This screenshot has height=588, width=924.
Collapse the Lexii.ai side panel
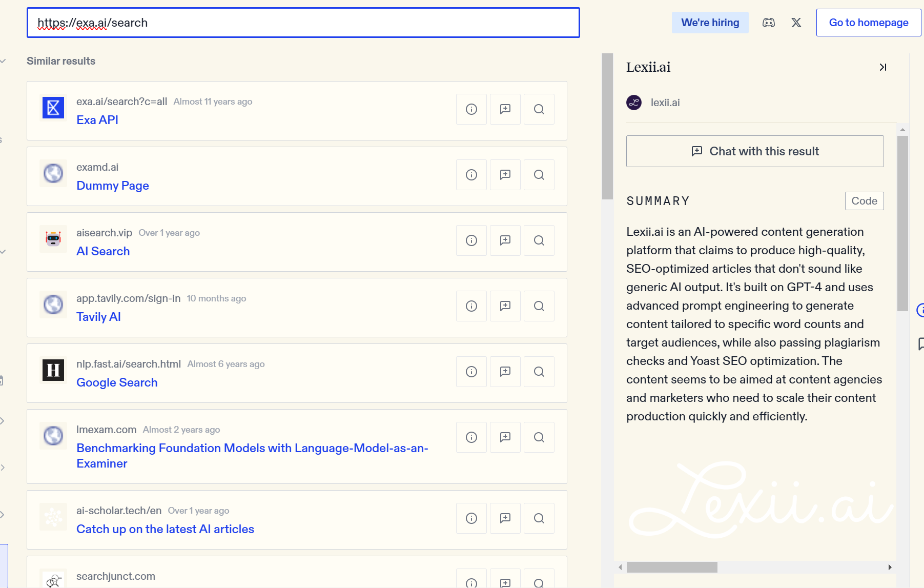tap(883, 67)
